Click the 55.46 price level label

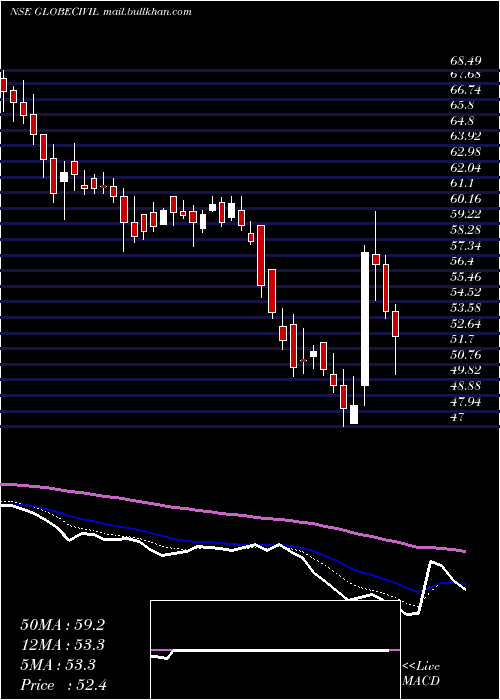(x=465, y=277)
